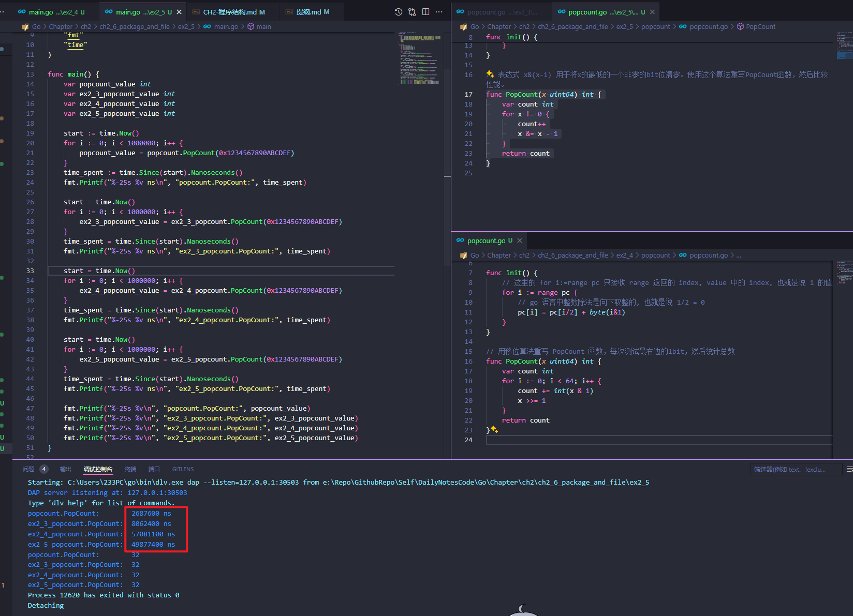Switch to popcount.go ex2_3 tab
Screen dimensions: 853x616
click(x=502, y=12)
